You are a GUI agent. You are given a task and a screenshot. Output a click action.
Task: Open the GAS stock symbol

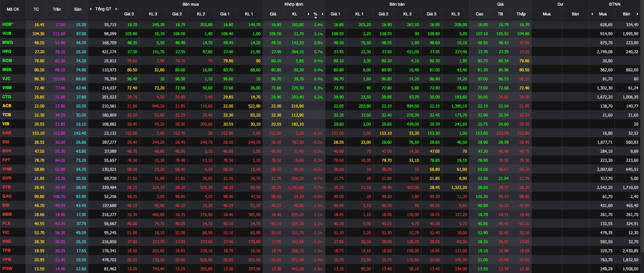(x=7, y=196)
